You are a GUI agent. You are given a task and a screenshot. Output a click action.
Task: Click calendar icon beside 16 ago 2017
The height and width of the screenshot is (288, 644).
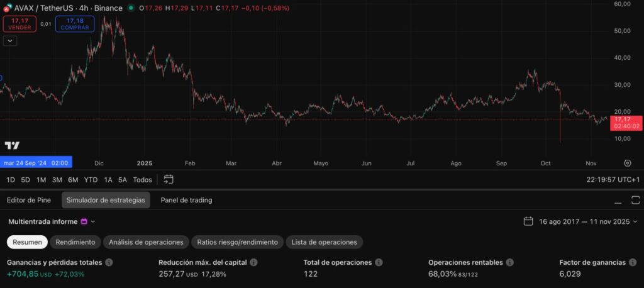click(x=528, y=221)
